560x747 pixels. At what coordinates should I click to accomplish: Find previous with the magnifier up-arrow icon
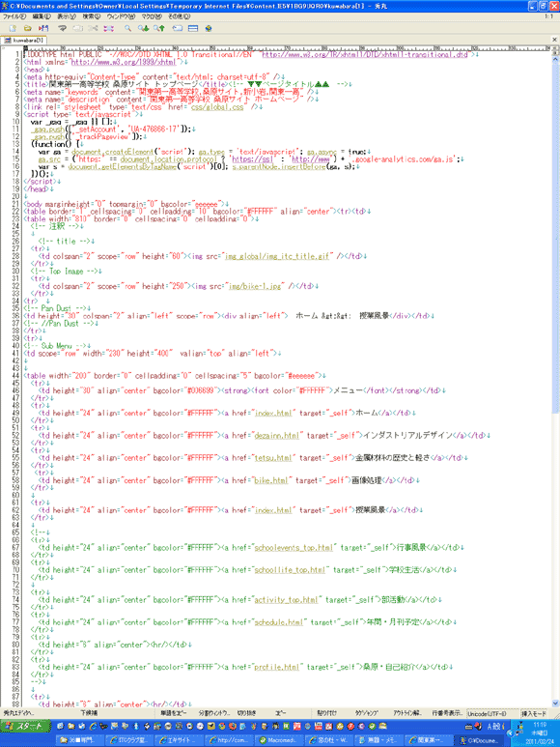click(x=159, y=28)
